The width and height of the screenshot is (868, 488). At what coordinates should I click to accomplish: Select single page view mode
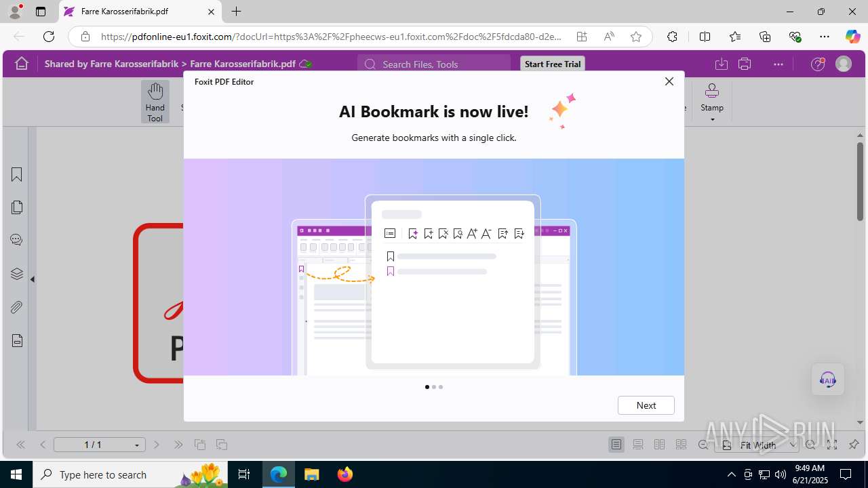(x=616, y=445)
